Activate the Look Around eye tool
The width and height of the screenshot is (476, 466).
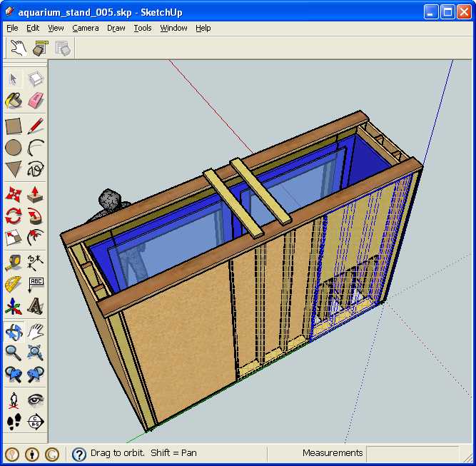pyautogui.click(x=36, y=400)
